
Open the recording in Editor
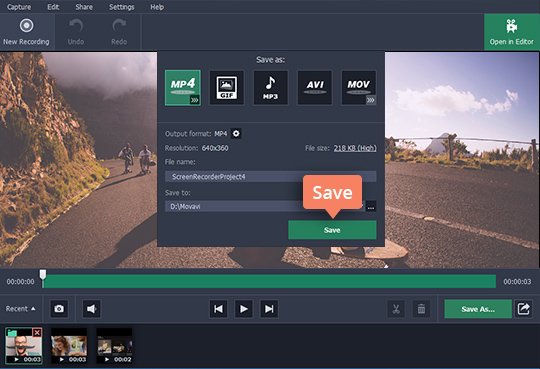[511, 32]
